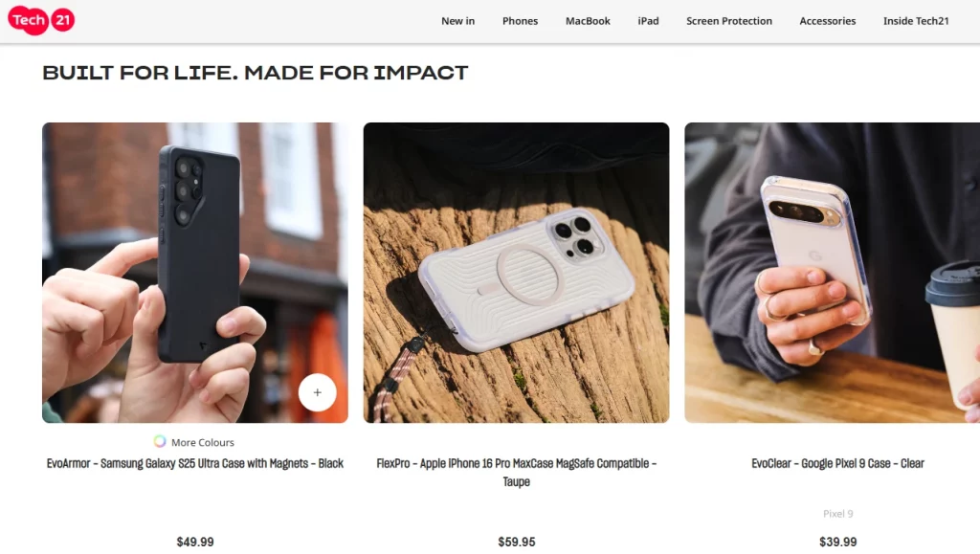Image resolution: width=980 pixels, height=554 pixels.
Task: Click the EvoClear Google Pixel 9 Case title
Action: point(837,463)
